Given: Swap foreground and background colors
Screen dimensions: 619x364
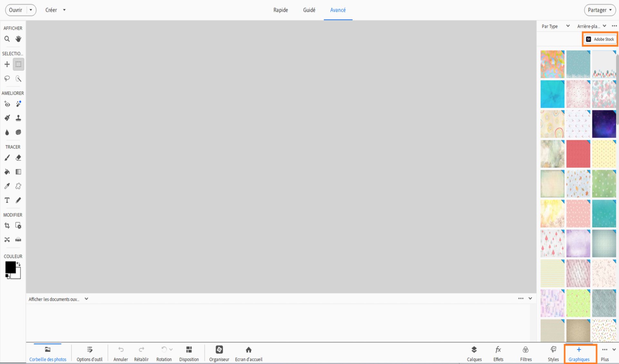Looking at the screenshot, I should tap(19, 264).
